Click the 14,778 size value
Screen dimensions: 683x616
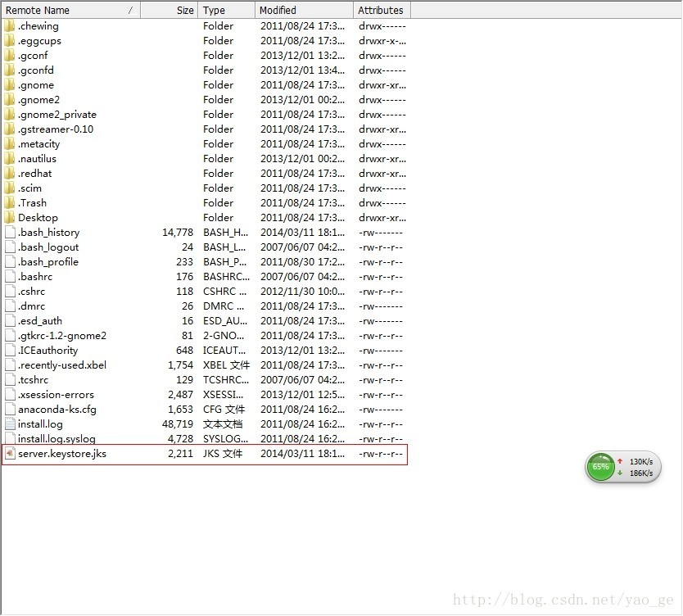(178, 233)
